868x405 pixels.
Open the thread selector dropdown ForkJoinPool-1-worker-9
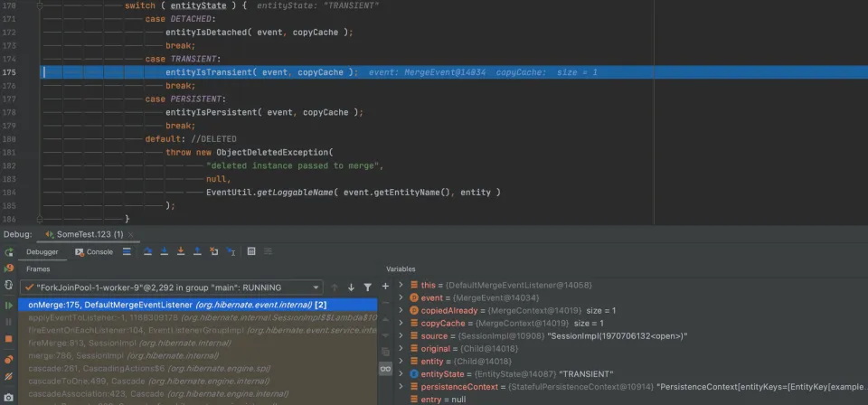pos(172,287)
